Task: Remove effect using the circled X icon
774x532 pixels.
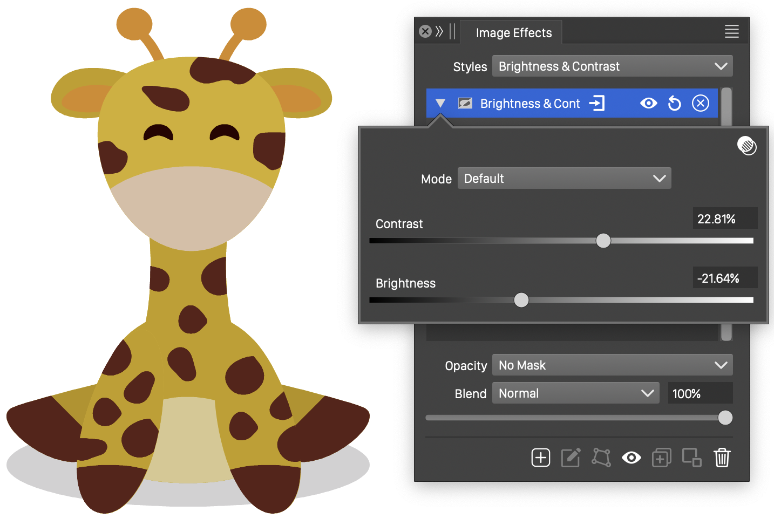Action: 700,103
